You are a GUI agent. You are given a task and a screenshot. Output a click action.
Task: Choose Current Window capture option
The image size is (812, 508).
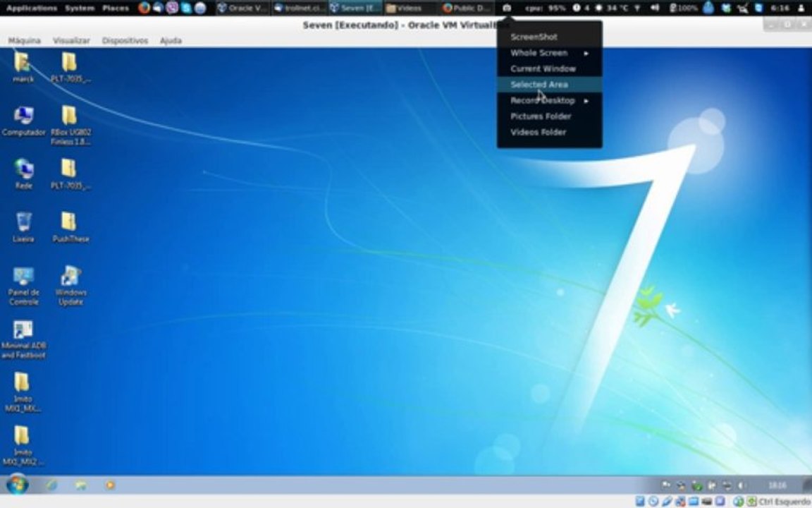pos(550,68)
